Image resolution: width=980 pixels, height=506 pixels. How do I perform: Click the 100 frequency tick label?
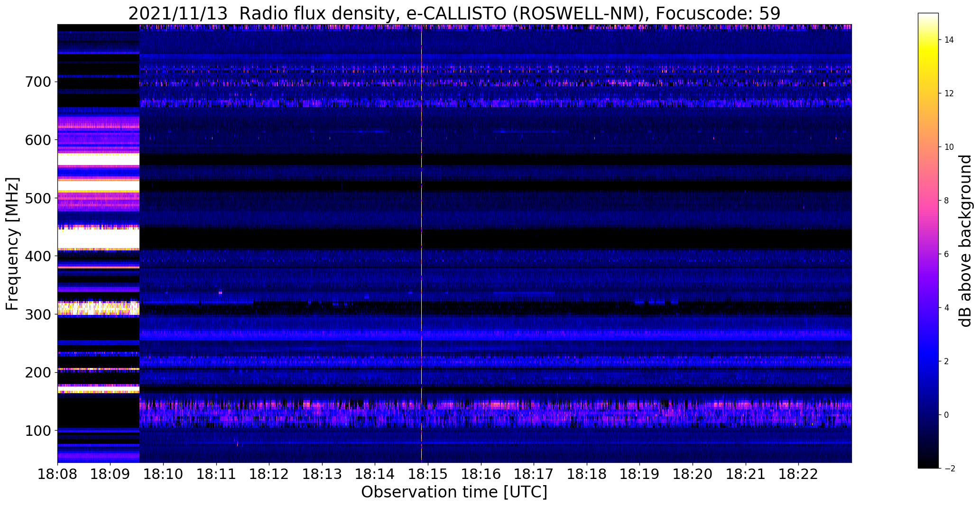37,431
